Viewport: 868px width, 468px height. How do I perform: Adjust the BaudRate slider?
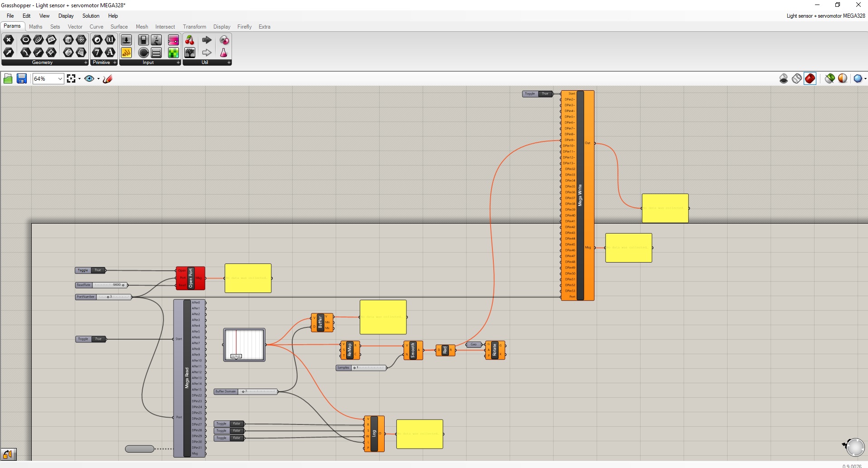pos(102,285)
